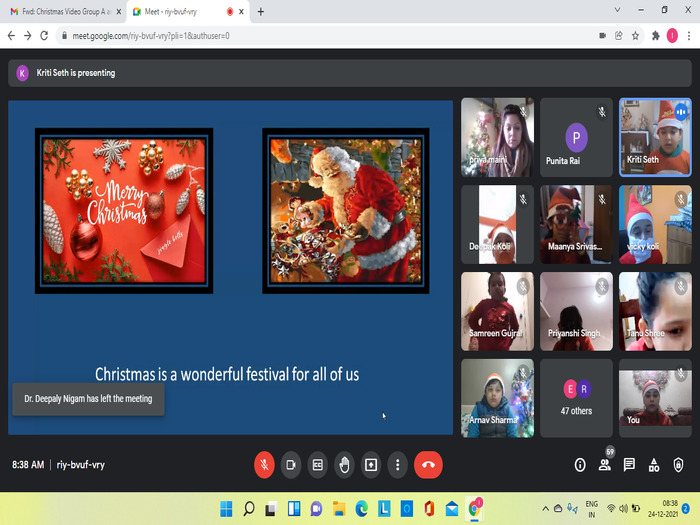Click the meeting code riy-bvuf-vry

(81, 465)
